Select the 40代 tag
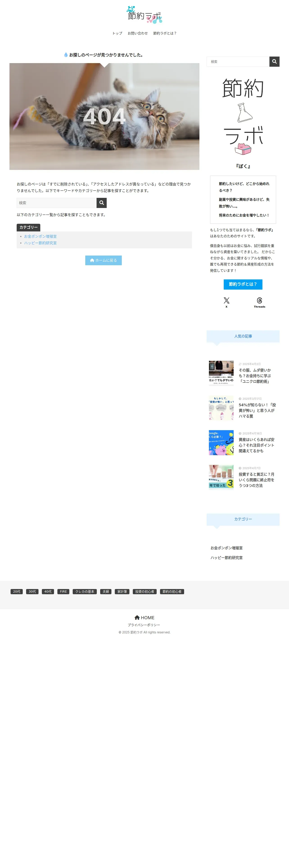The height and width of the screenshot is (868, 289). (x=48, y=592)
